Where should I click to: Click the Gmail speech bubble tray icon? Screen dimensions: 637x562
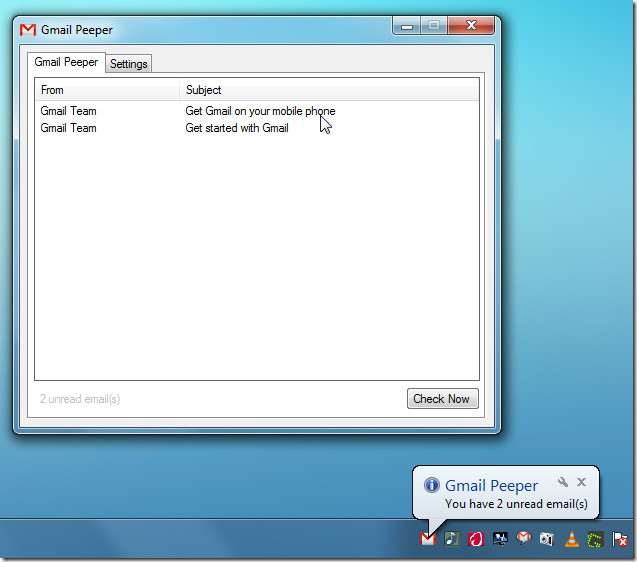tap(524, 538)
